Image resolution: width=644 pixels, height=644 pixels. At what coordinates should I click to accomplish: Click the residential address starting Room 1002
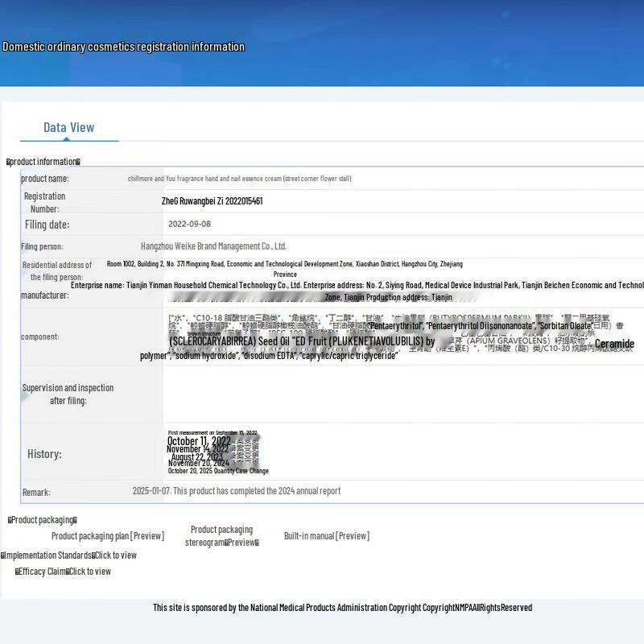(x=284, y=264)
